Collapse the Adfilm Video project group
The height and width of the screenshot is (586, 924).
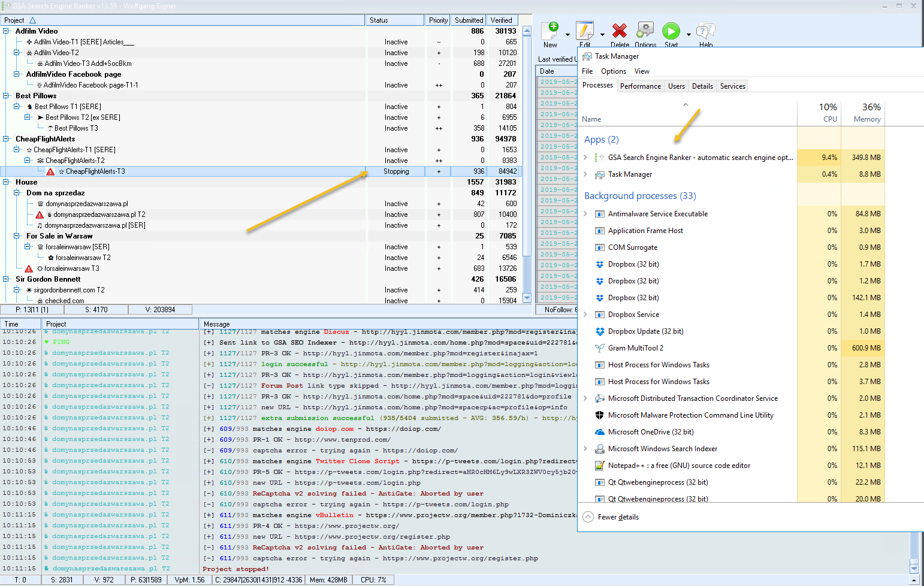(x=6, y=31)
